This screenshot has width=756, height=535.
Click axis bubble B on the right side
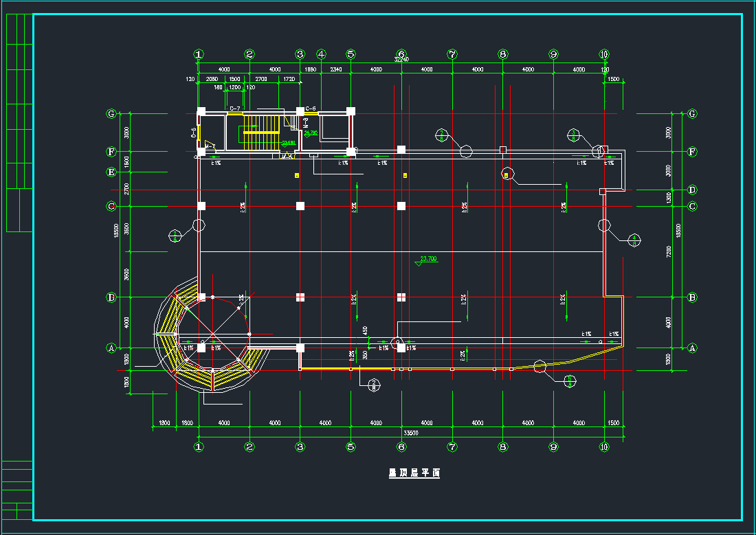point(692,297)
